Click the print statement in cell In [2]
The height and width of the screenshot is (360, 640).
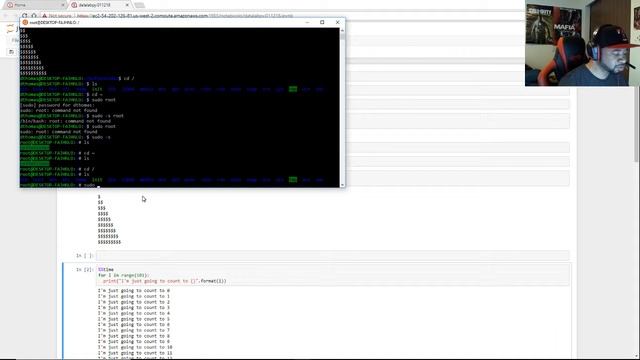coord(164,281)
